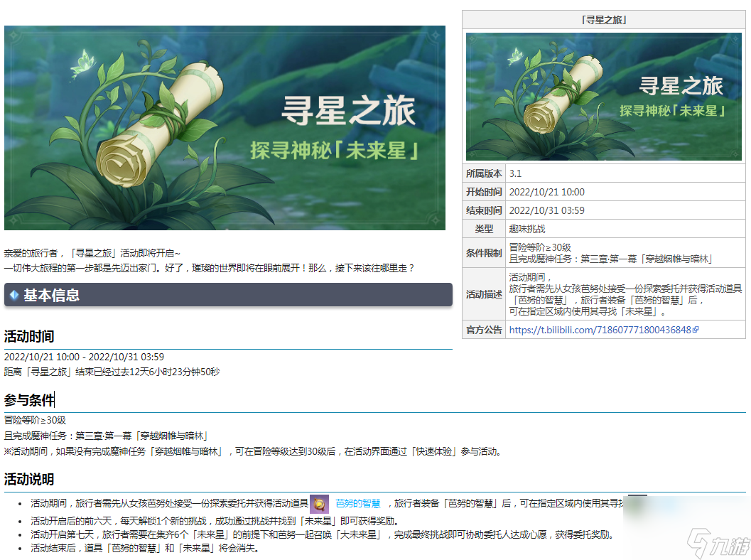This screenshot has height=560, width=751.
Task: Click the 开始时间 row label in infobox
Action: coord(484,192)
